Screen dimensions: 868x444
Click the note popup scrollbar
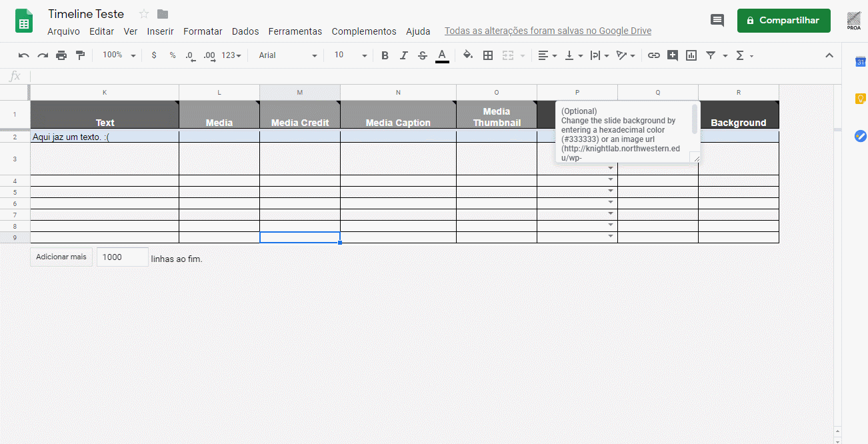coord(695,119)
